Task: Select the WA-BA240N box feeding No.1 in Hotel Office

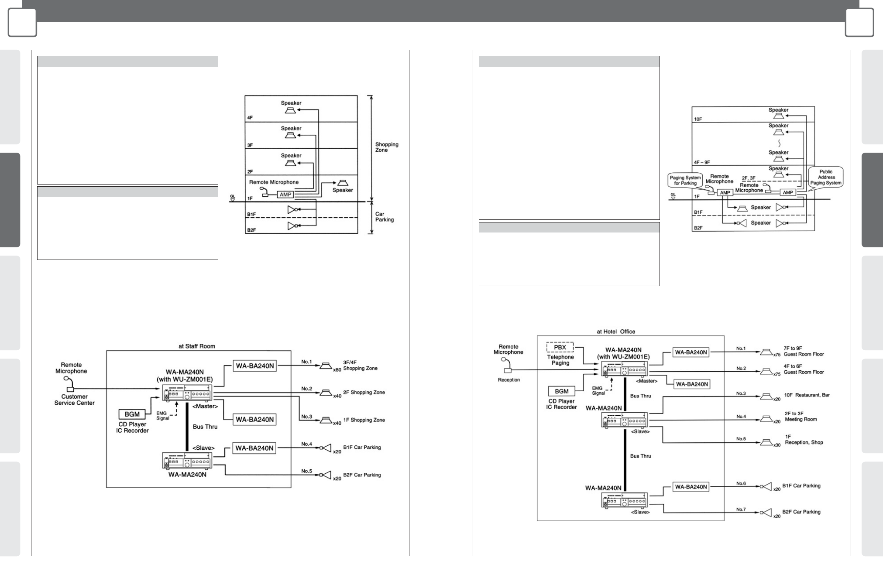Action: pos(691,352)
